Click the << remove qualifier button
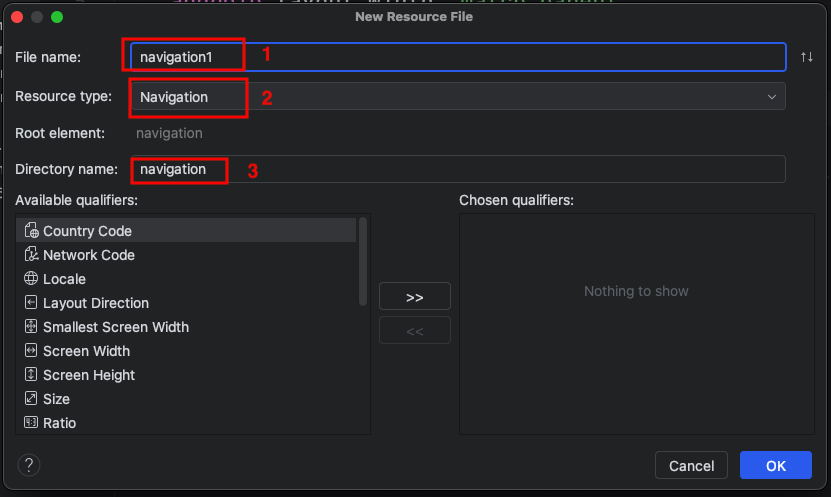This screenshot has height=497, width=831. click(415, 330)
